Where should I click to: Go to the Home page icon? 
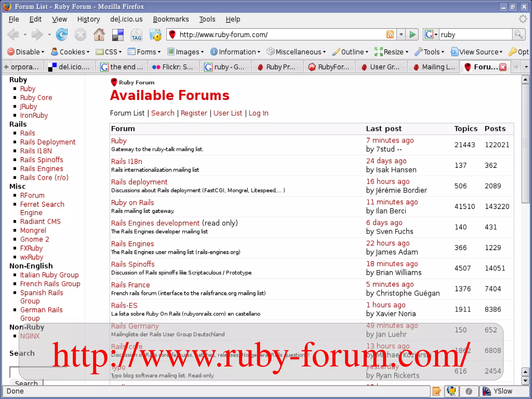point(99,35)
